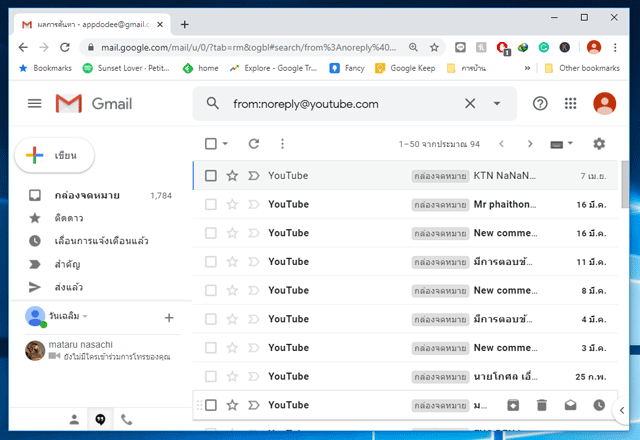
Task: Open the mataru nasachi Hangouts contact
Action: pos(98,350)
